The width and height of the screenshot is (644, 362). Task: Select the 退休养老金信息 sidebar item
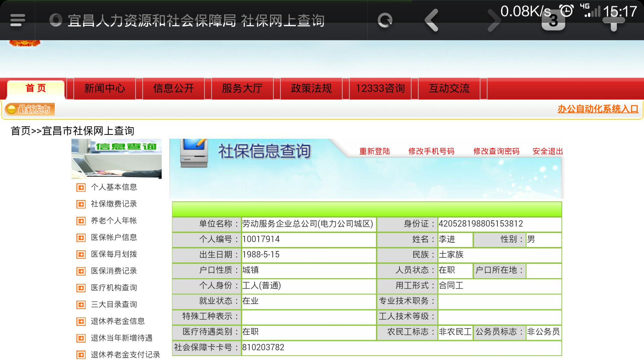pos(117,321)
